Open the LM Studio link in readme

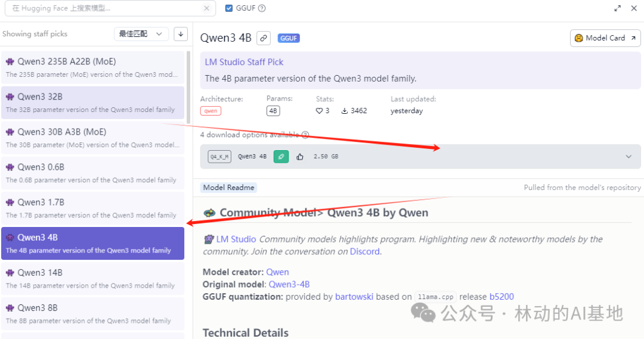point(236,240)
